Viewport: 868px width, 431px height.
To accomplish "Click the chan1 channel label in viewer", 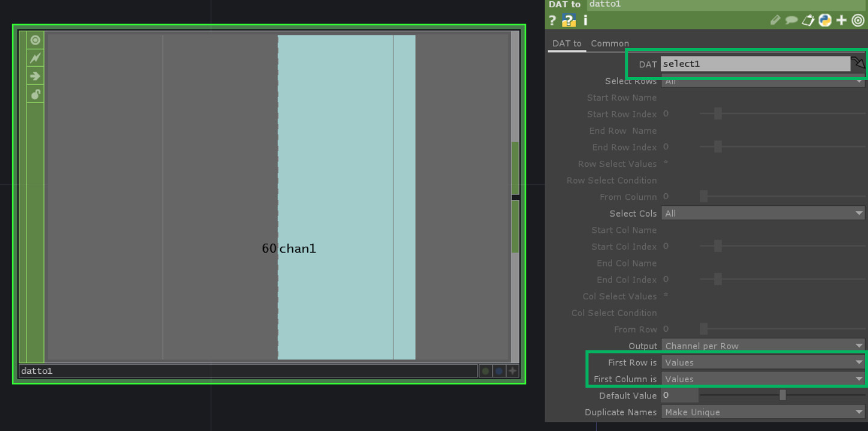I will pos(298,248).
